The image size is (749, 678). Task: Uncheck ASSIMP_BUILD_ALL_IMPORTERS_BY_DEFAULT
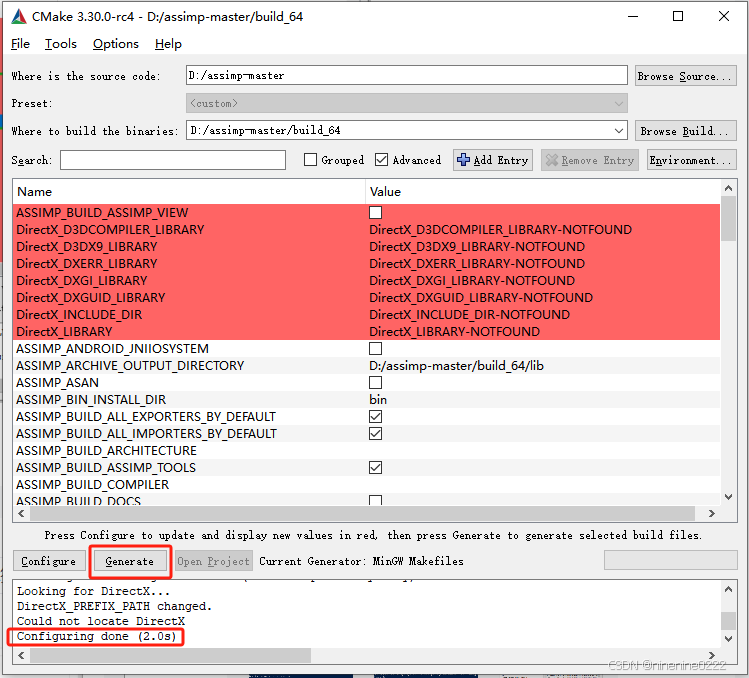pyautogui.click(x=375, y=434)
